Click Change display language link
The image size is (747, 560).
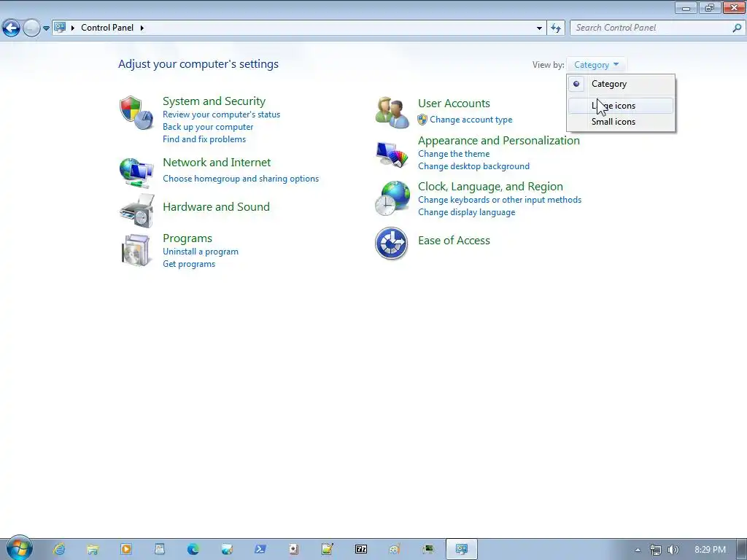[466, 212]
